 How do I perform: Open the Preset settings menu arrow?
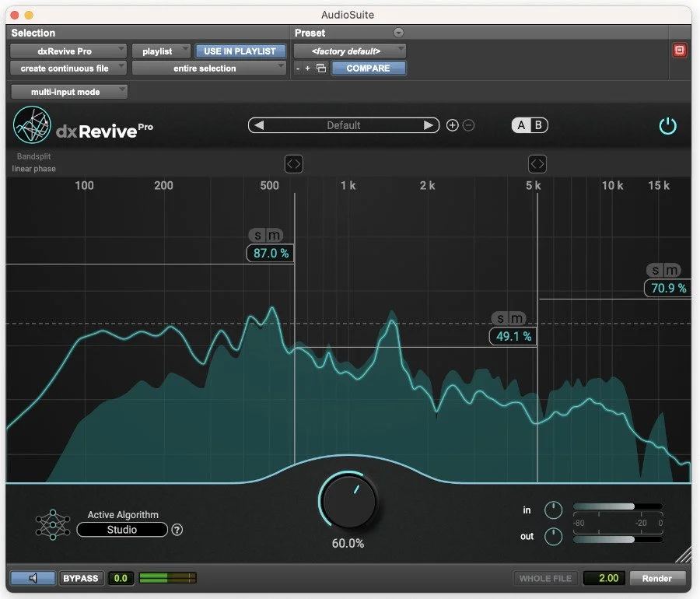click(x=399, y=33)
